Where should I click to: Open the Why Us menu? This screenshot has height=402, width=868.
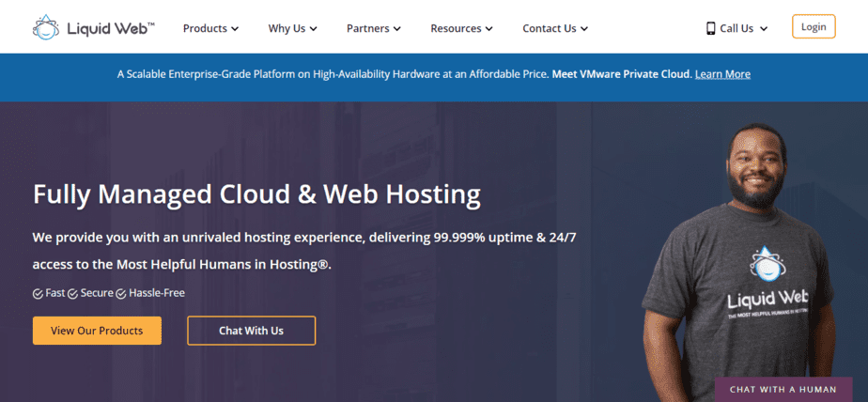point(293,28)
